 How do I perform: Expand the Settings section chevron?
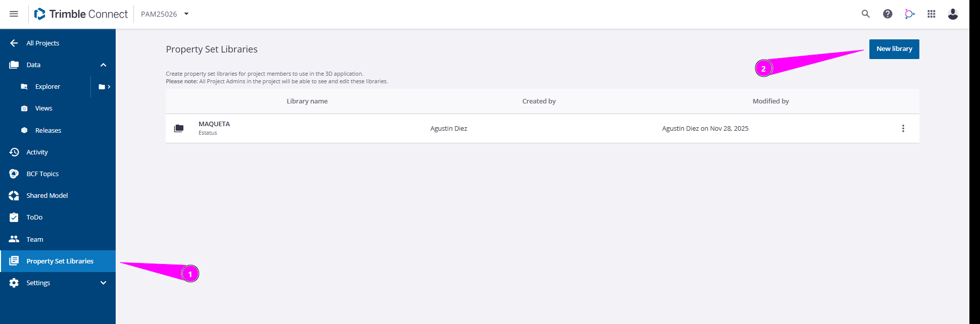103,283
